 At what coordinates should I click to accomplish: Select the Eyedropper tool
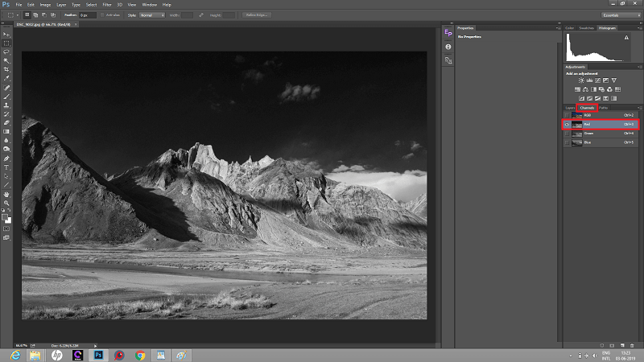(6, 79)
